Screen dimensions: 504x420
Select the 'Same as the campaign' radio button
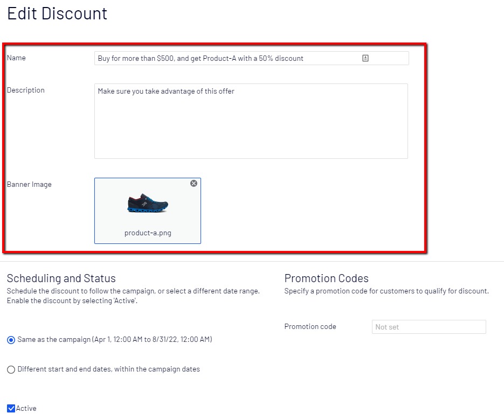[x=11, y=340]
